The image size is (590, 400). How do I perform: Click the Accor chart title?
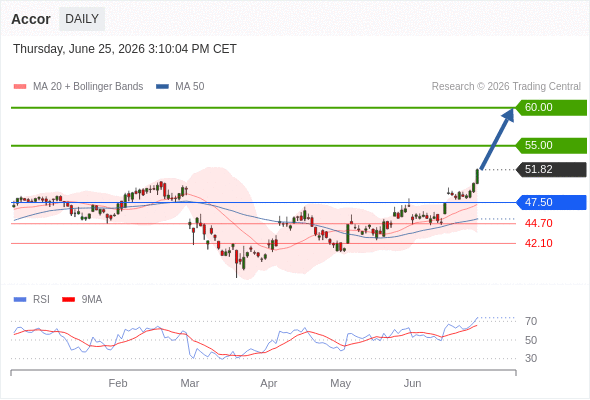pos(31,19)
